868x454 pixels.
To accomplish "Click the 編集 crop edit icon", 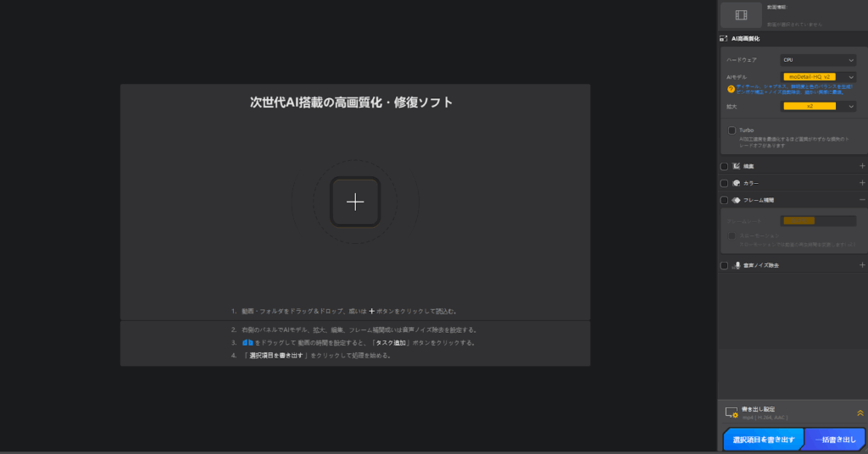I will click(x=736, y=166).
